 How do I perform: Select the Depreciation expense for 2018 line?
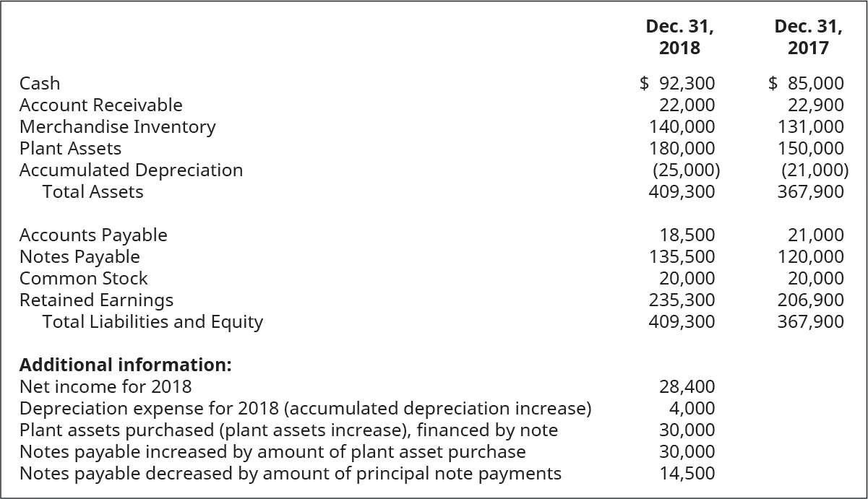click(305, 409)
